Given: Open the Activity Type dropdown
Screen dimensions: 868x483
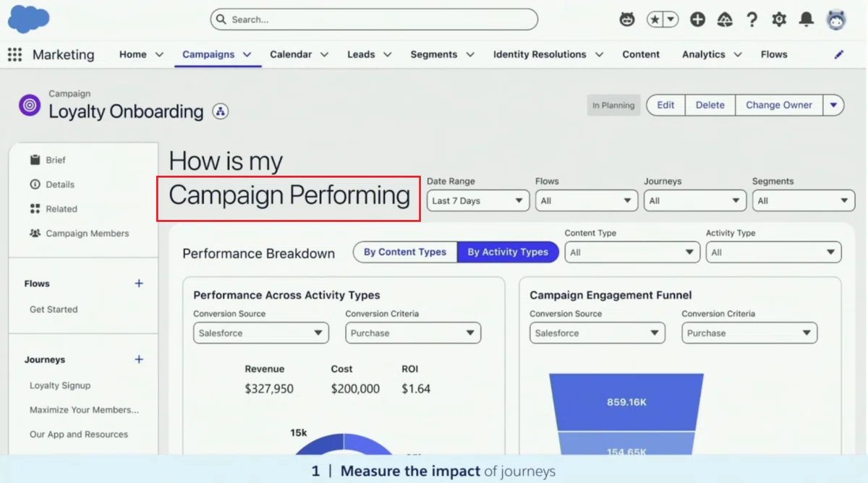Looking at the screenshot, I should pos(774,252).
